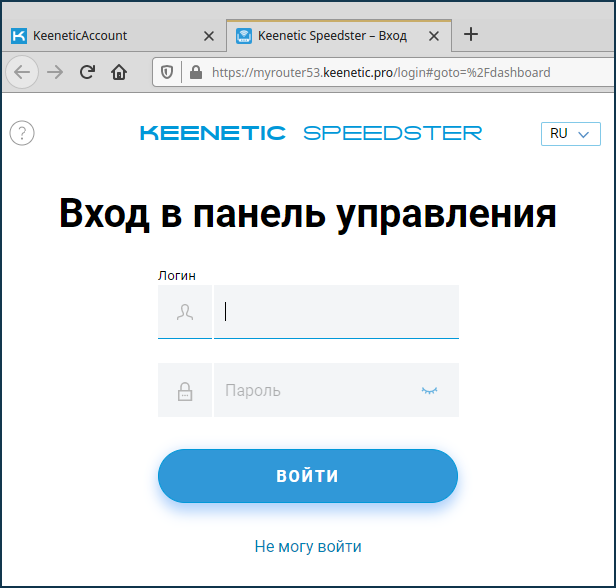Select the URL in the address bar
This screenshot has height=588, width=616.
pyautogui.click(x=381, y=73)
